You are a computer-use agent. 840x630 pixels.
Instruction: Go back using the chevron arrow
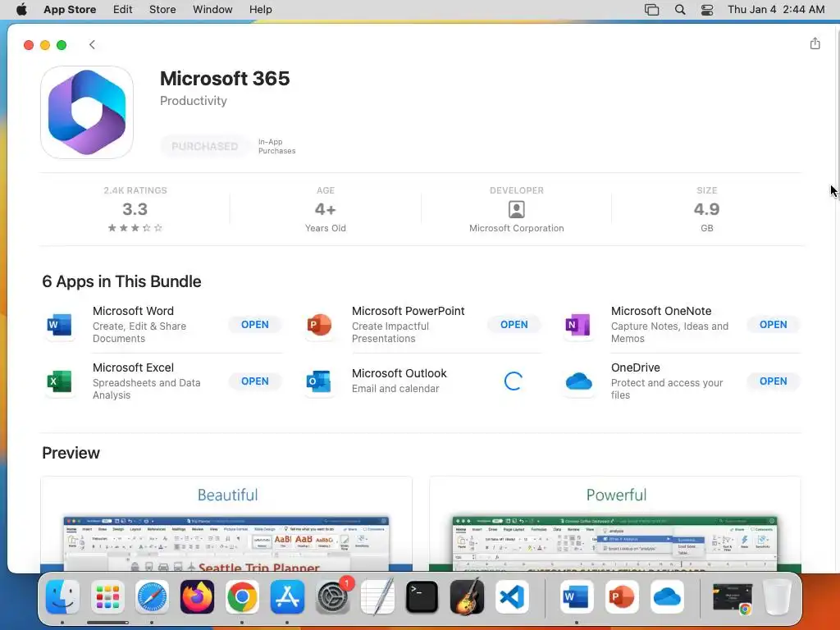click(92, 44)
